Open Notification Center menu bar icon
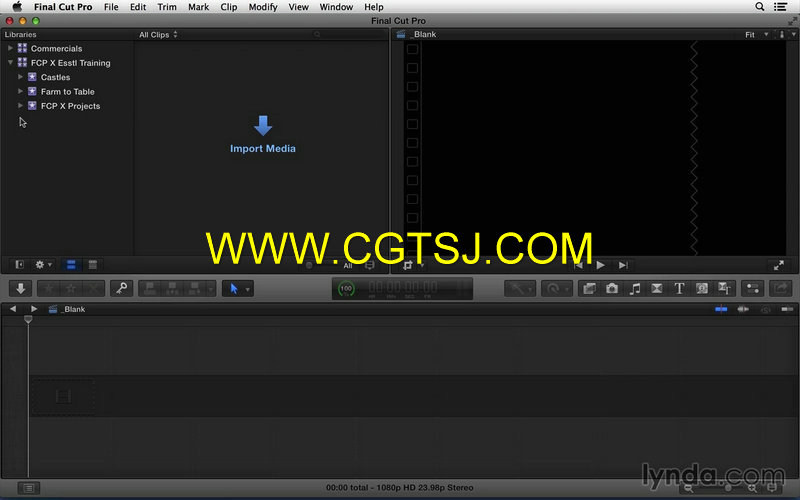The width and height of the screenshot is (800, 500). (781, 7)
